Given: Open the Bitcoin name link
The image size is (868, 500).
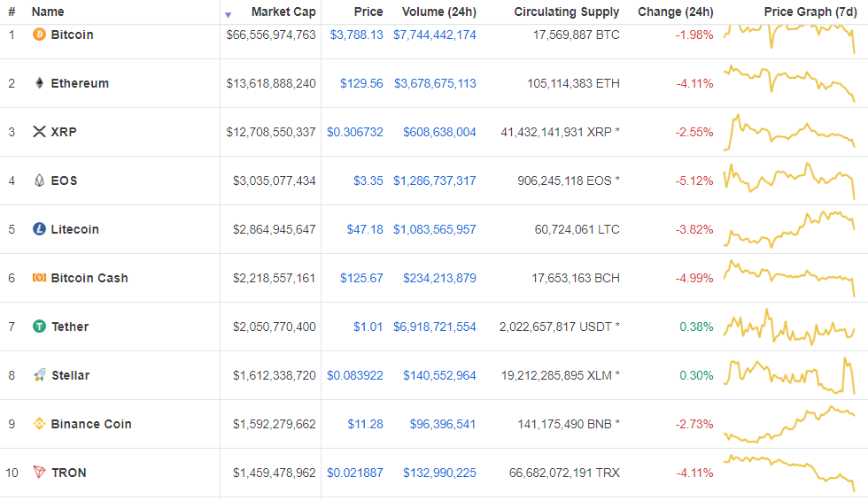Looking at the screenshot, I should click(x=72, y=35).
